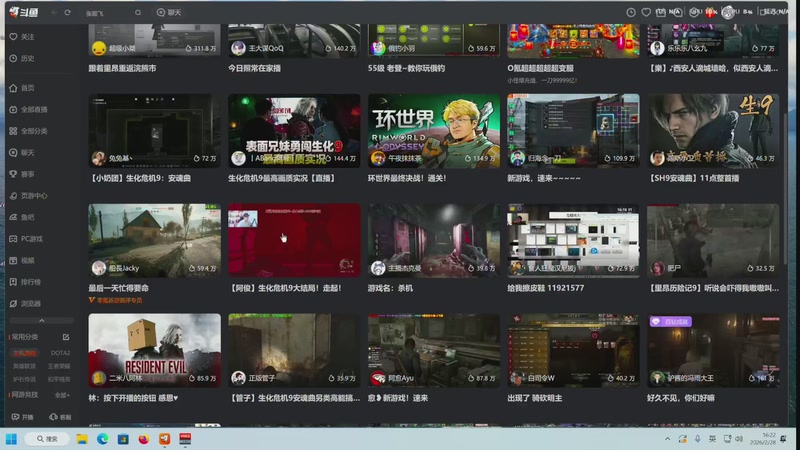Click the 英 input method indicator

712,439
